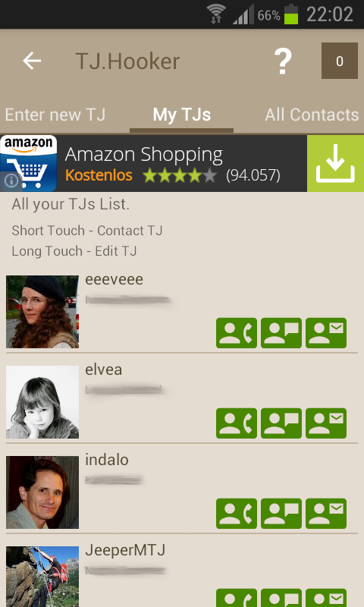The image size is (364, 607).
Task: Open help with the question mark icon
Action: 283,61
